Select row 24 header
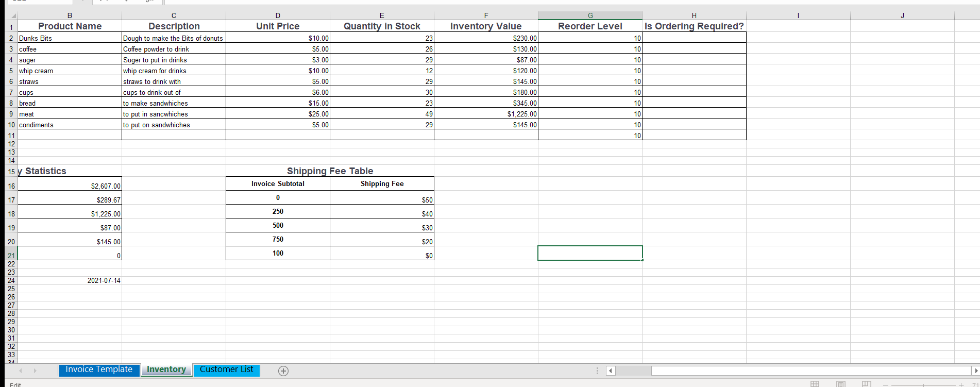Screen dimensions: 980x387 tap(11, 280)
